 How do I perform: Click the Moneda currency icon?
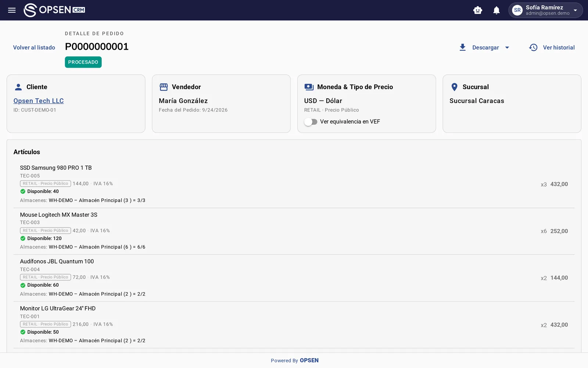point(309,87)
